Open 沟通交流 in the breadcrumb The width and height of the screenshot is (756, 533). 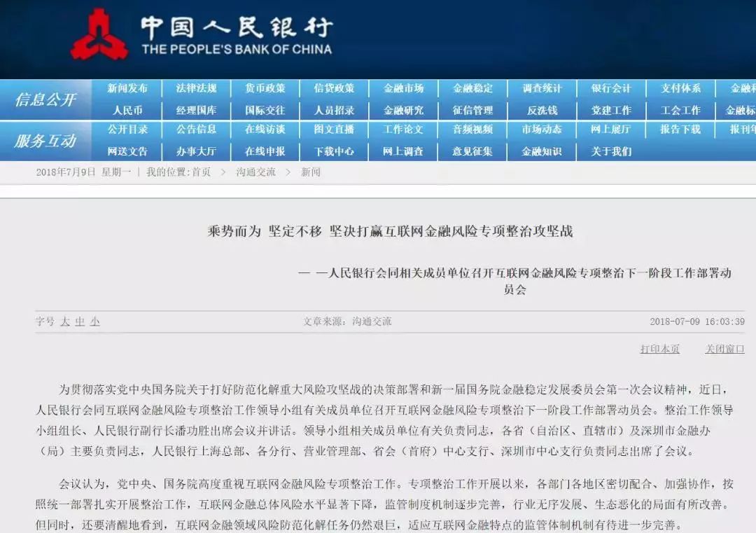[255, 172]
